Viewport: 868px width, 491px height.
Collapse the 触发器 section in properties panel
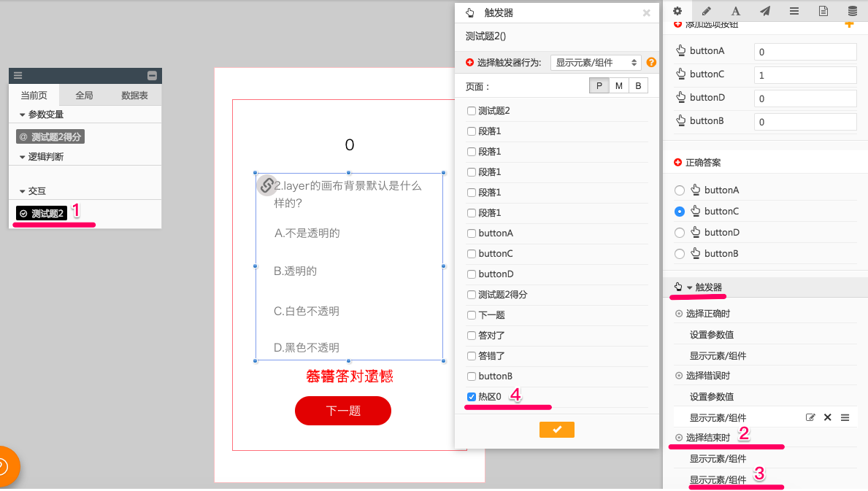689,287
